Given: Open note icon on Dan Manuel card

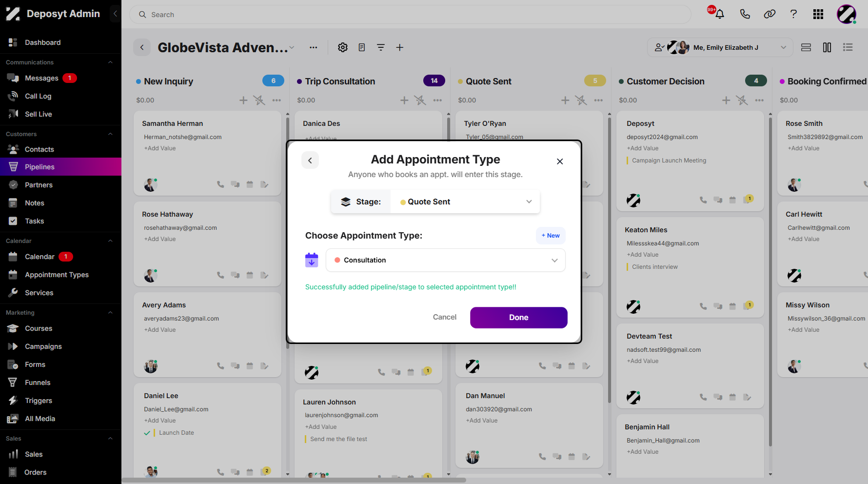Looking at the screenshot, I should pyautogui.click(x=586, y=457).
